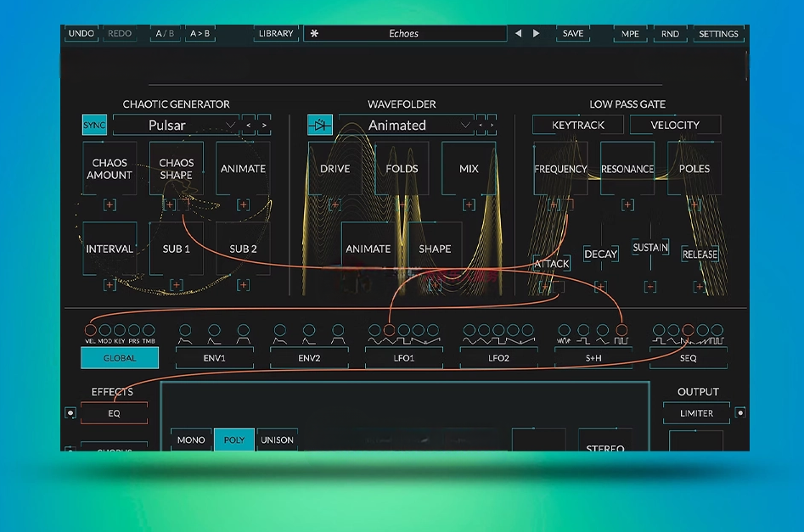Click the UNDO button

(82, 33)
